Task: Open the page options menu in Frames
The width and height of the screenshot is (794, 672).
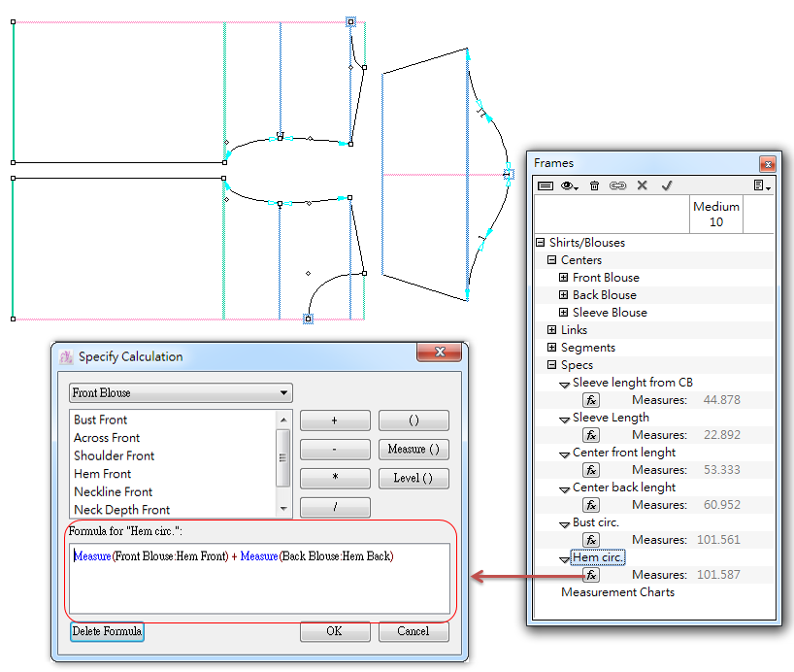Action: pos(762,185)
